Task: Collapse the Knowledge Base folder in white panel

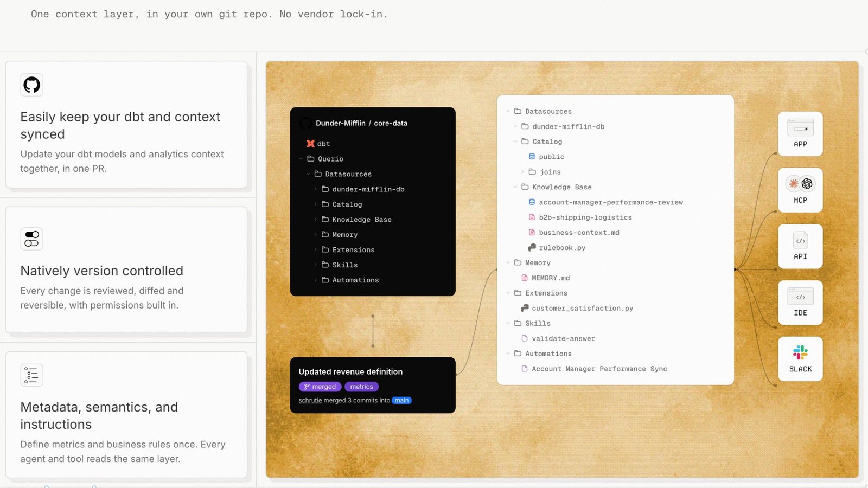Action: coord(515,187)
